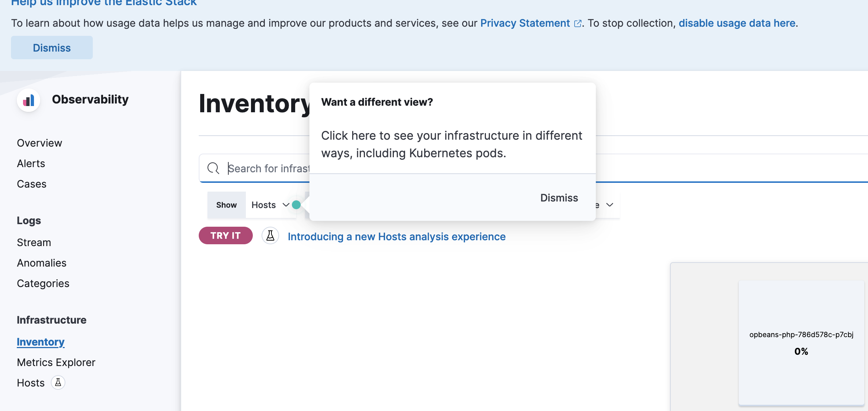Image resolution: width=868 pixels, height=411 pixels.
Task: Navigate to Stream under Logs
Action: point(34,242)
